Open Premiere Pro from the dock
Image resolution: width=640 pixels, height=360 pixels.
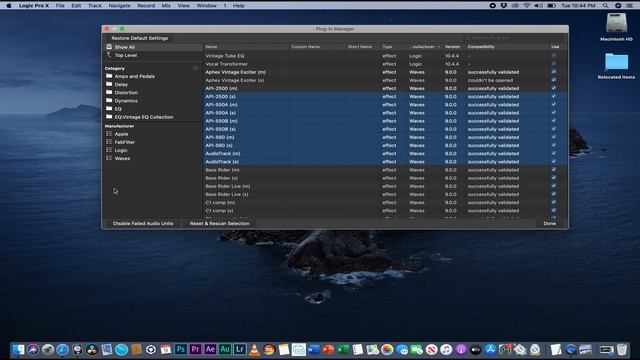coord(195,349)
